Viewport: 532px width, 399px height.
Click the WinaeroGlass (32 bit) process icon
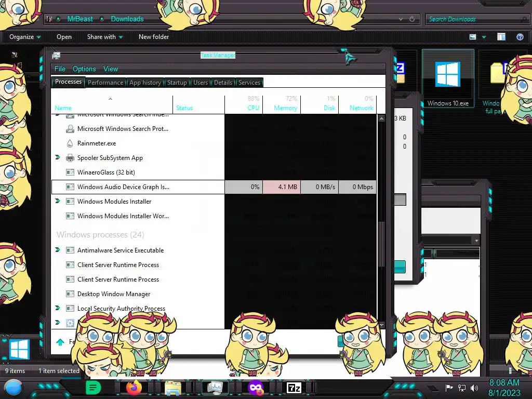point(70,172)
